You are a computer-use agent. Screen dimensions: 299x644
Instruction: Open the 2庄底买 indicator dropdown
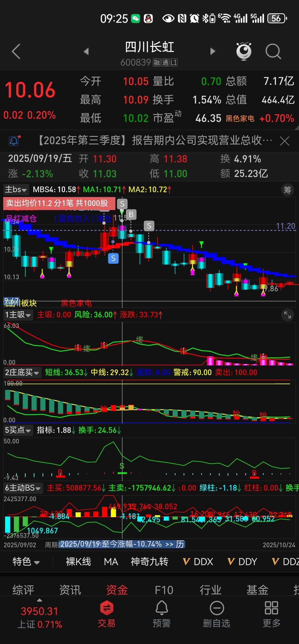[22, 372]
